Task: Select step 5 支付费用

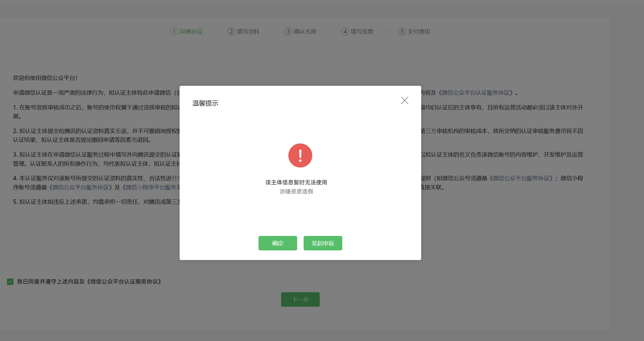Action: coord(419,32)
